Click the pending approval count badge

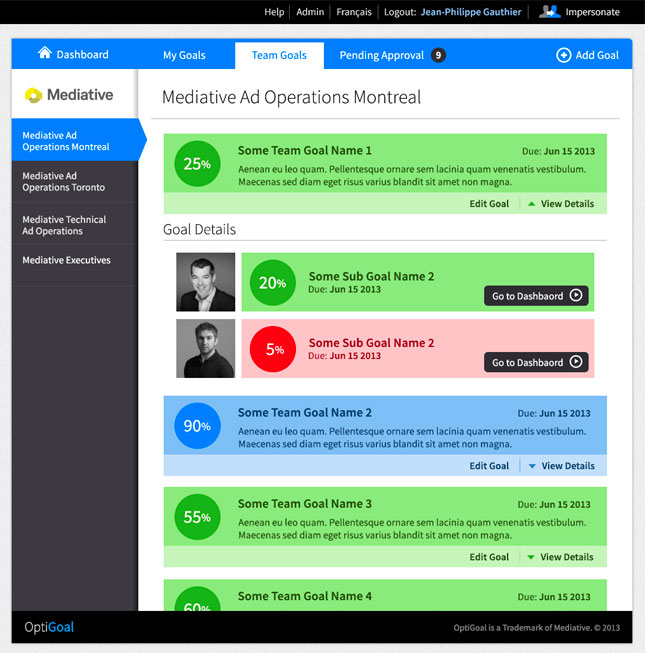[x=438, y=55]
